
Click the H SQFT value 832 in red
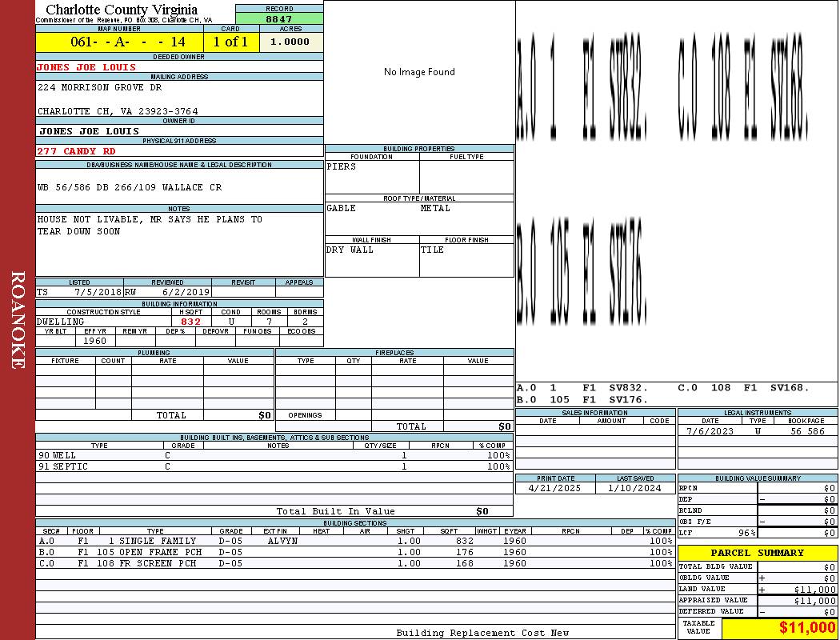(190, 322)
